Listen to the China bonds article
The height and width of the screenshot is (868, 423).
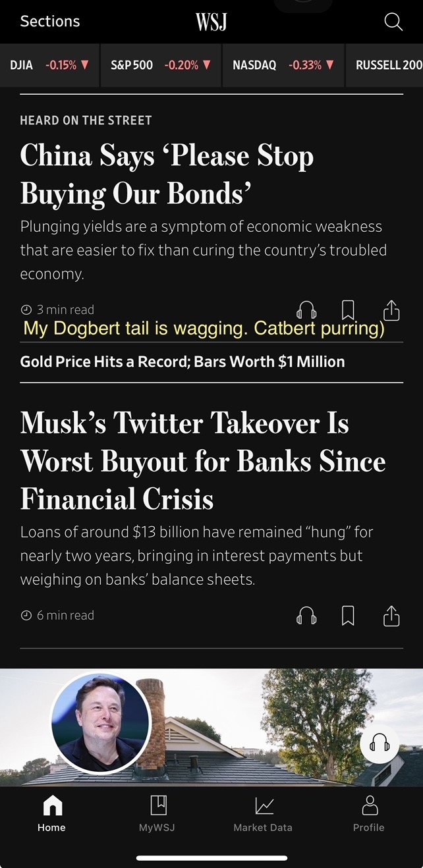[306, 310]
